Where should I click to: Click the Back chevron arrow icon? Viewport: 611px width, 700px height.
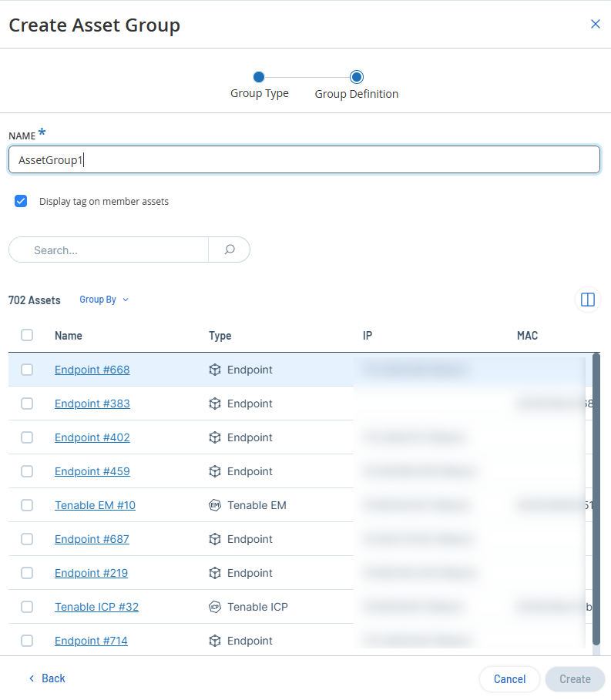click(32, 678)
